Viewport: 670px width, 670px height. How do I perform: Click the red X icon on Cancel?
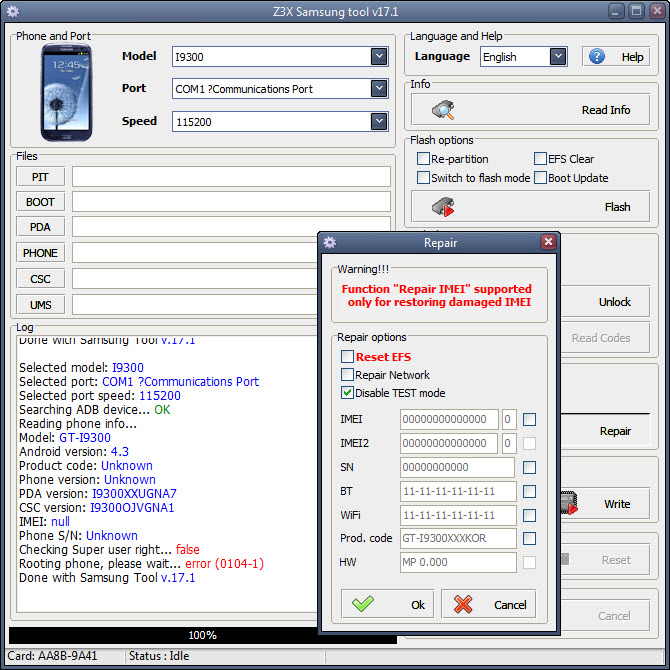[x=463, y=604]
